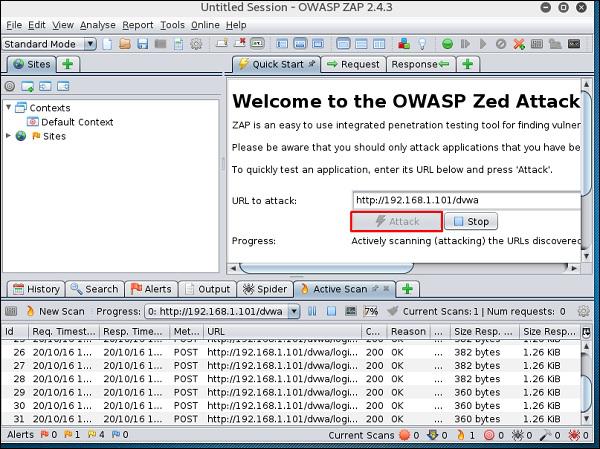Viewport: 600px width, 449px height.
Task: Open the Alerts tab
Action: pyautogui.click(x=151, y=289)
